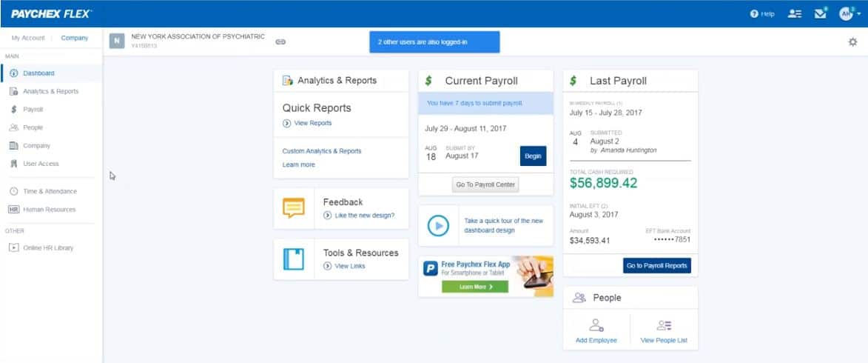Click the People icon in sidebar
This screenshot has width=868, height=363.
(14, 127)
